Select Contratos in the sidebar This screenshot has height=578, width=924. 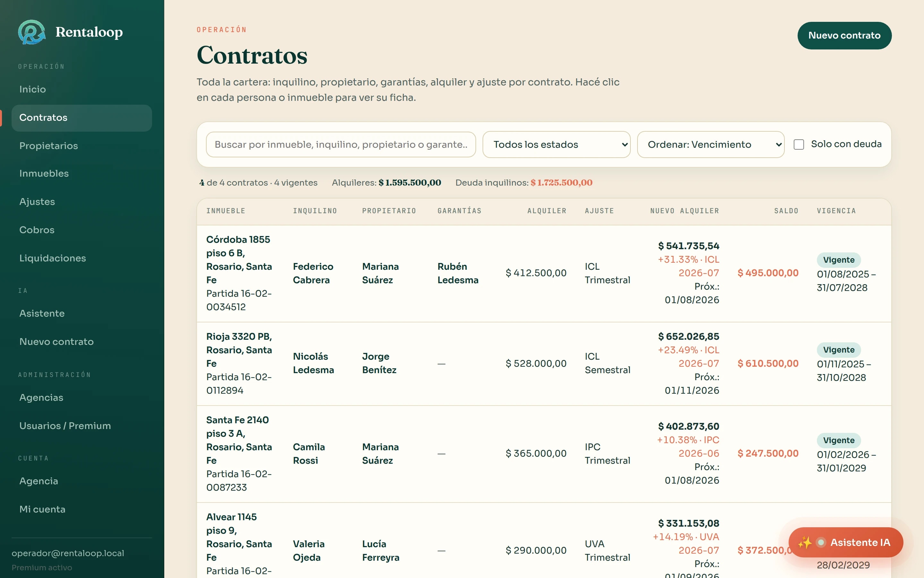click(x=82, y=118)
